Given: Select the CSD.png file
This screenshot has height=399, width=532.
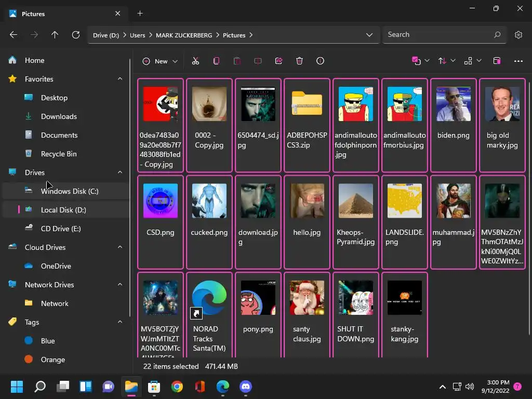Looking at the screenshot, I should (x=160, y=222).
